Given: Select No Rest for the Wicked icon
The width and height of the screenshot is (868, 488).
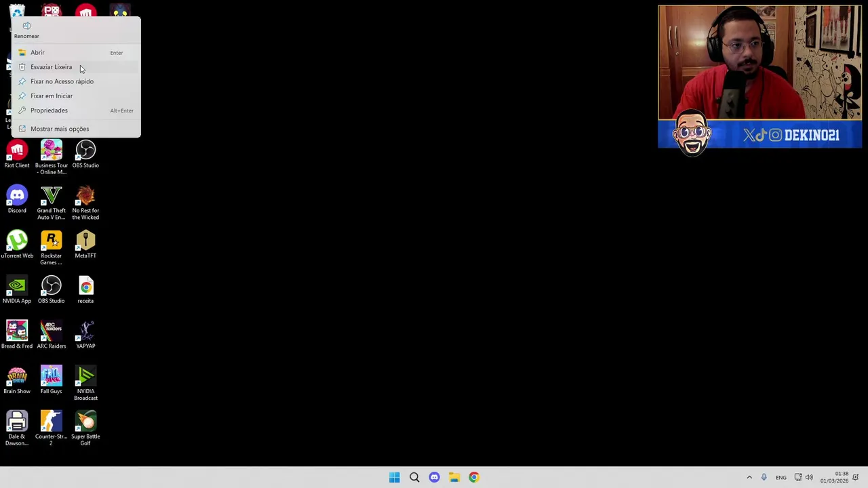Looking at the screenshot, I should tap(85, 203).
